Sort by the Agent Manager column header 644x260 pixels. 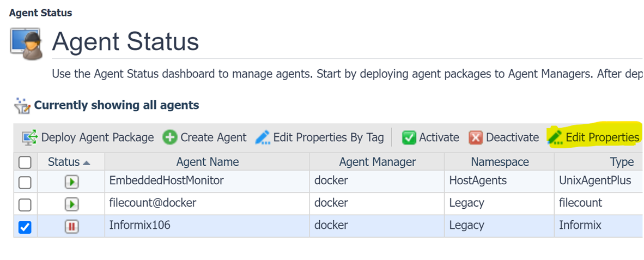pyautogui.click(x=377, y=162)
